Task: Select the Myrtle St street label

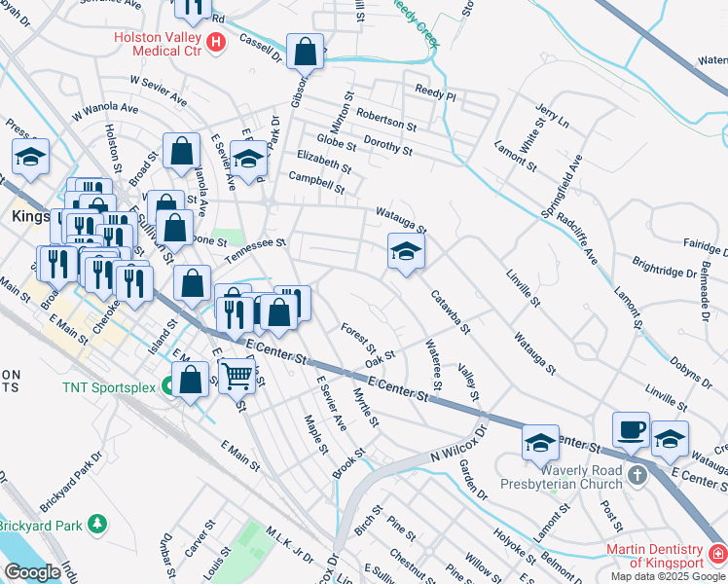Action: [366, 407]
